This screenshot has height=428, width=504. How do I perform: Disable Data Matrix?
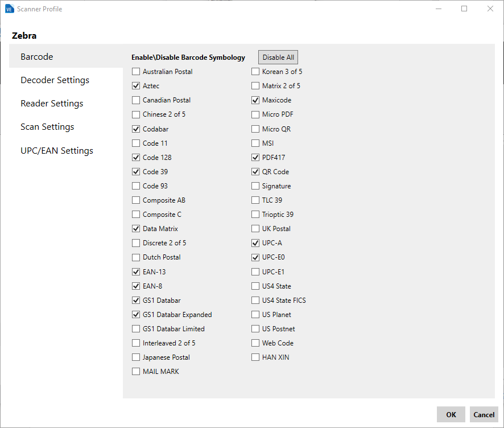(x=135, y=228)
